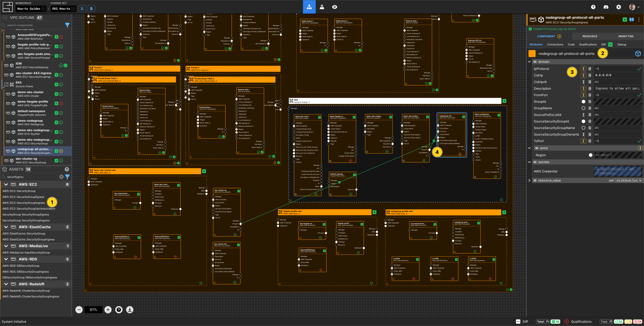Click the abandon change set trash icon
Screen dimensions: 644x326
[x=92, y=9]
